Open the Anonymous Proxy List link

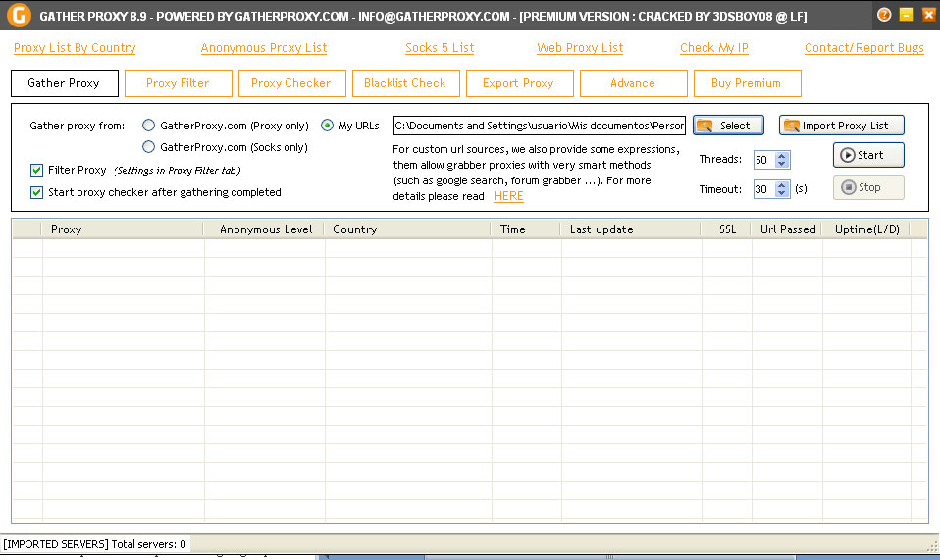pyautogui.click(x=264, y=48)
